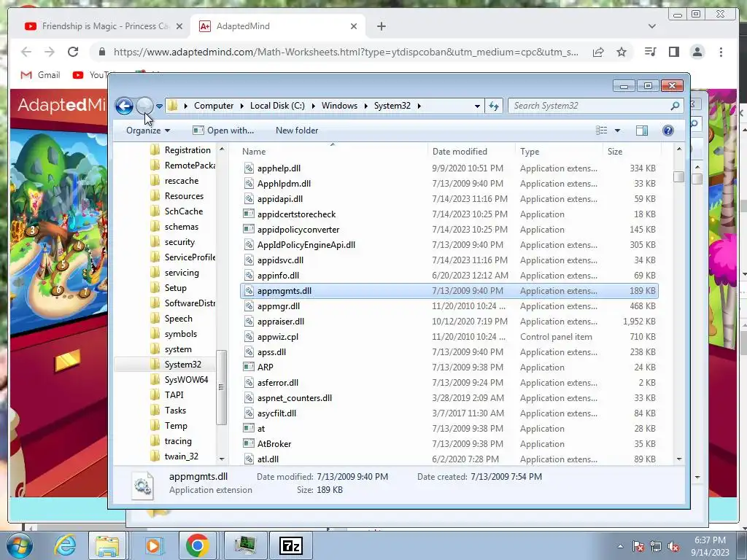The width and height of the screenshot is (747, 560).
Task: Open 7-Zip from the taskbar
Action: pos(291,545)
